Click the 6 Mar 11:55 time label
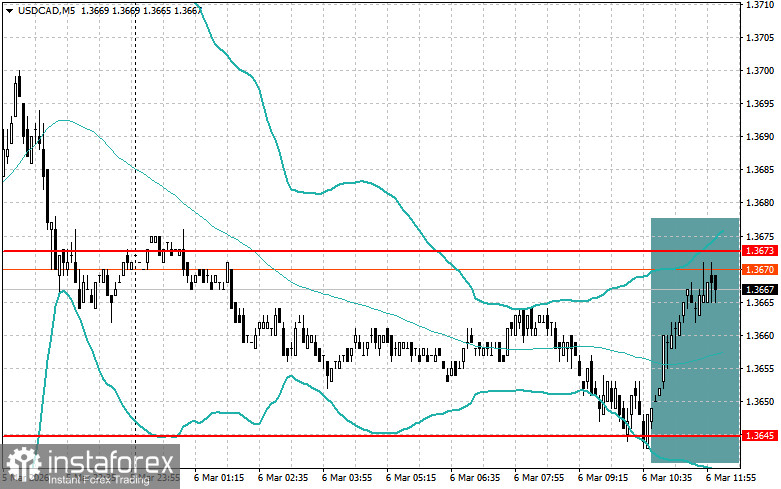 (731, 478)
